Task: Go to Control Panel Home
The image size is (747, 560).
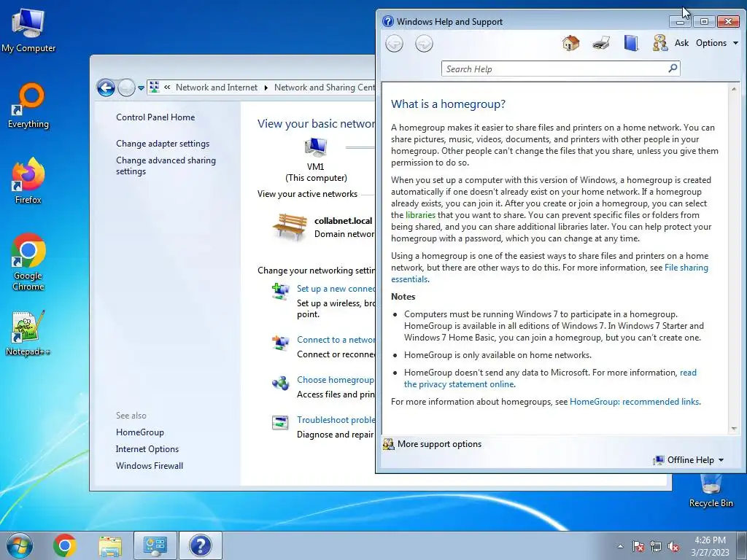Action: (x=155, y=117)
